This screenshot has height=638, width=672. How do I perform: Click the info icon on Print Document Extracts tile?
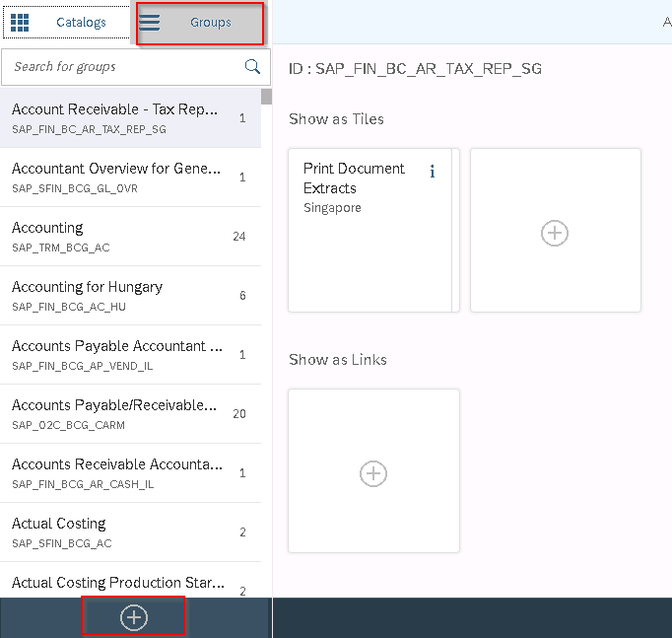click(432, 172)
